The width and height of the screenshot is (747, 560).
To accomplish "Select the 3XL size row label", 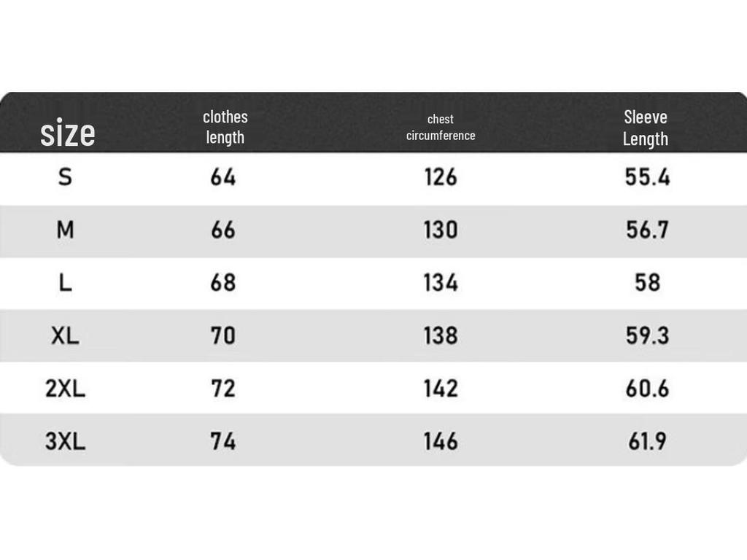I will [x=65, y=441].
